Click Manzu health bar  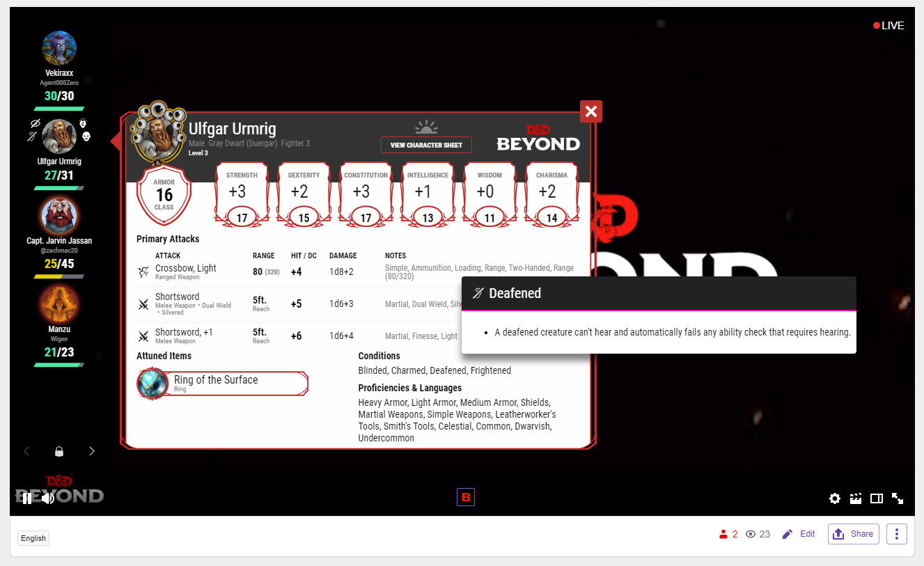click(x=59, y=365)
